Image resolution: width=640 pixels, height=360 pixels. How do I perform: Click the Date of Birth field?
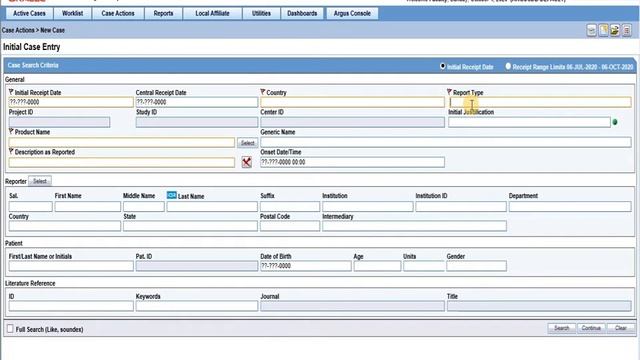click(x=306, y=266)
